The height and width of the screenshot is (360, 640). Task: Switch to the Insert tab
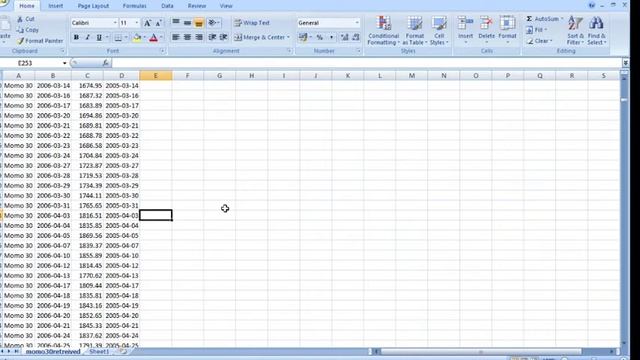56,6
